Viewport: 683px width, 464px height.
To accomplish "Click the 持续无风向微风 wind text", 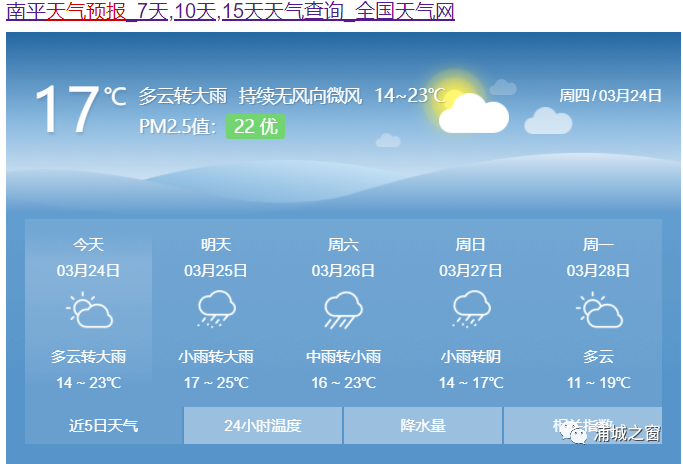I will [301, 96].
